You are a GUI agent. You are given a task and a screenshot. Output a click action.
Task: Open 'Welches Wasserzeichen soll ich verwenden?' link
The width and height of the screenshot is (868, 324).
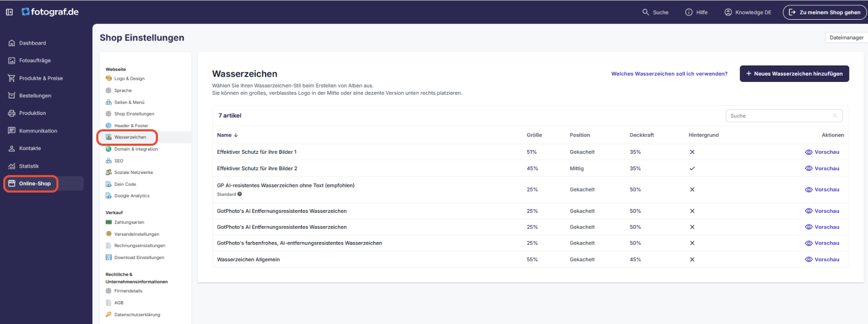point(669,74)
